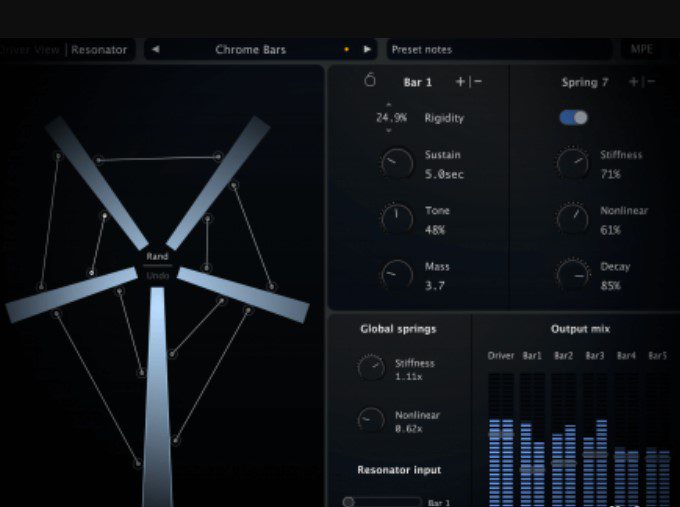The image size is (680, 507).
Task: Add a bar with the plus beside Bar 1
Action: [460, 82]
